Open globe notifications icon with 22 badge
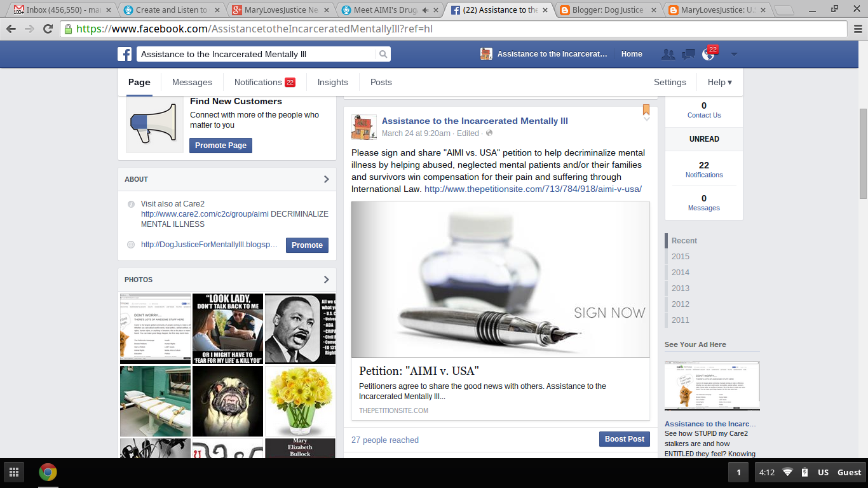The height and width of the screenshot is (488, 868). pyautogui.click(x=709, y=54)
